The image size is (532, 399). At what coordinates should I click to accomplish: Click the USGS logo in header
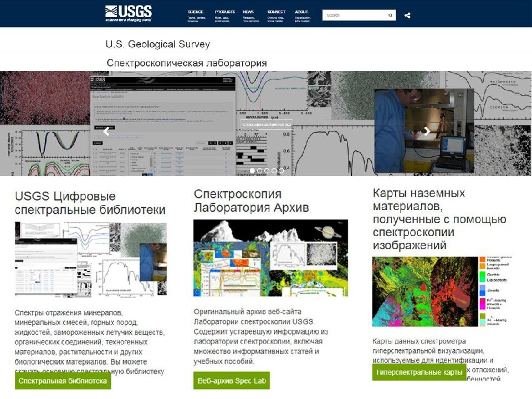(128, 13)
